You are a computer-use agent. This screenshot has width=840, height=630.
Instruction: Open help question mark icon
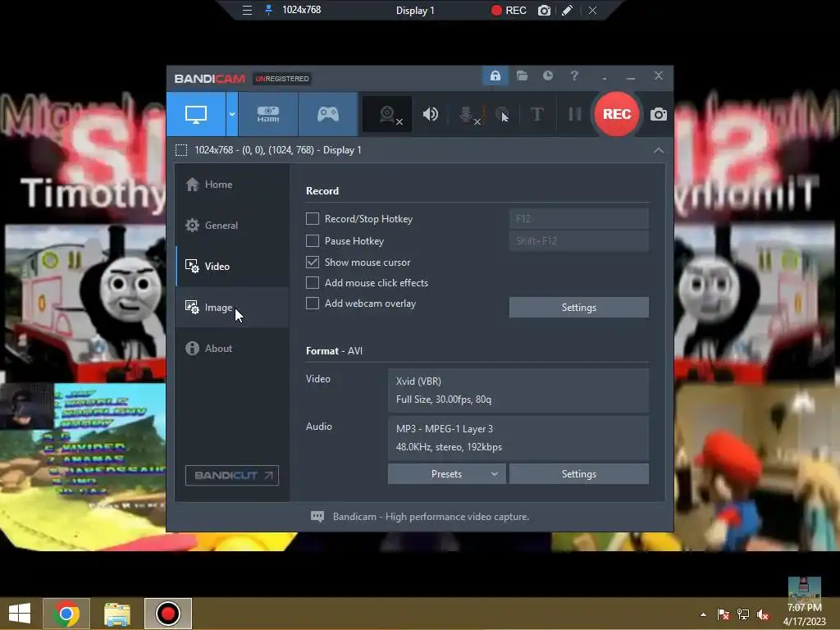pos(574,76)
